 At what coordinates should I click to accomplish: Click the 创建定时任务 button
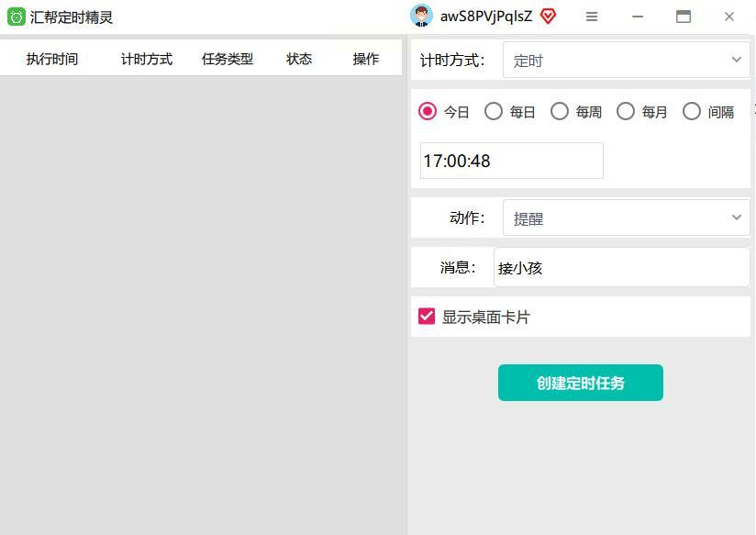[x=581, y=383]
